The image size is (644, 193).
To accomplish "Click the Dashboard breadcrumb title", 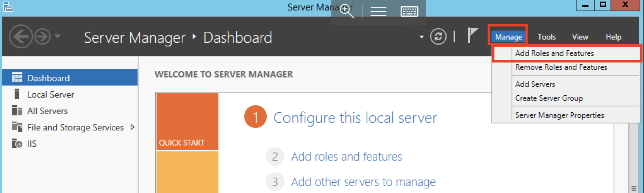I will [237, 38].
